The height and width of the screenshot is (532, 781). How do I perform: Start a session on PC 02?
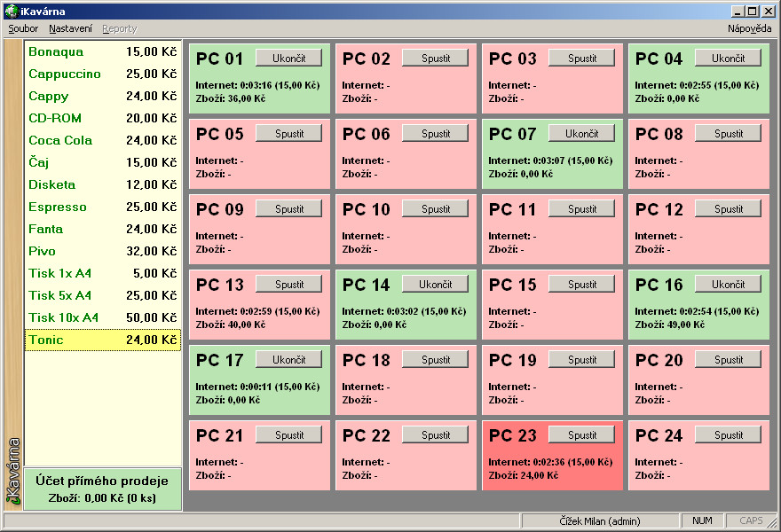coord(436,58)
